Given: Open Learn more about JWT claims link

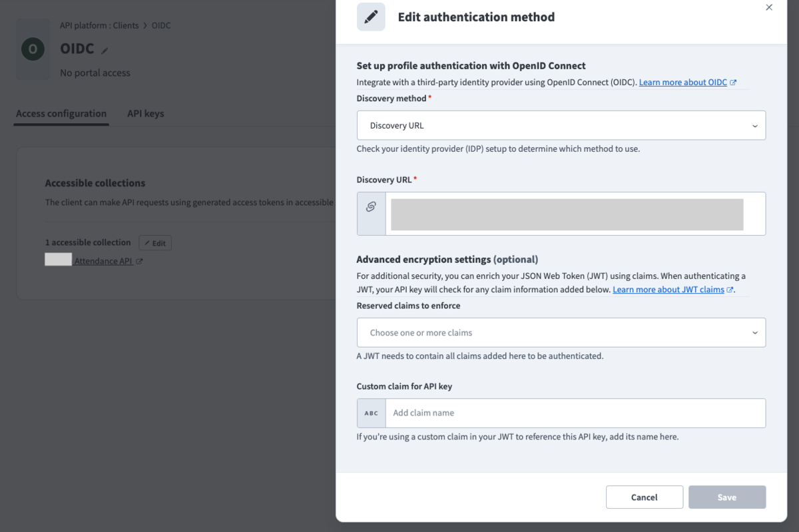Looking at the screenshot, I should [668, 290].
